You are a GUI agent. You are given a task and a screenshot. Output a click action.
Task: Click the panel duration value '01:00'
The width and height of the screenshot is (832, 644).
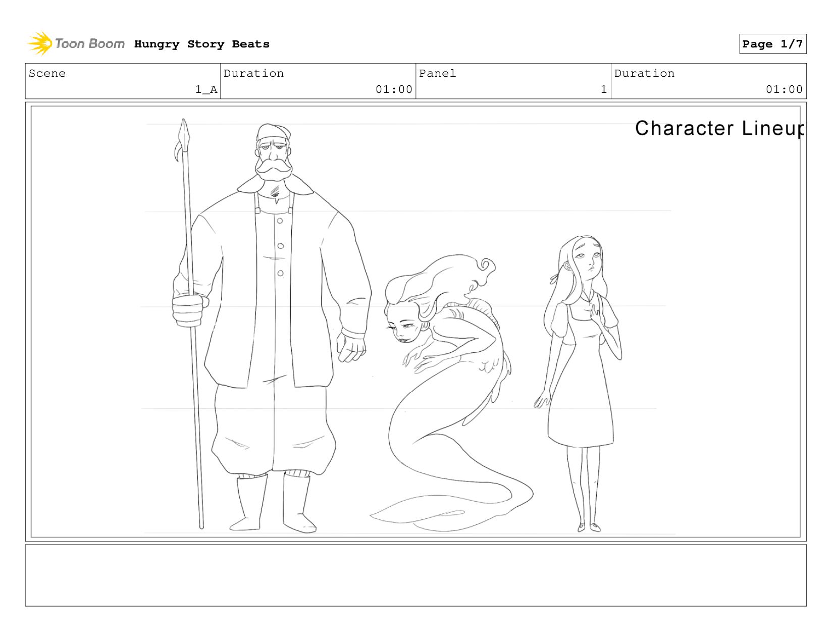[784, 89]
